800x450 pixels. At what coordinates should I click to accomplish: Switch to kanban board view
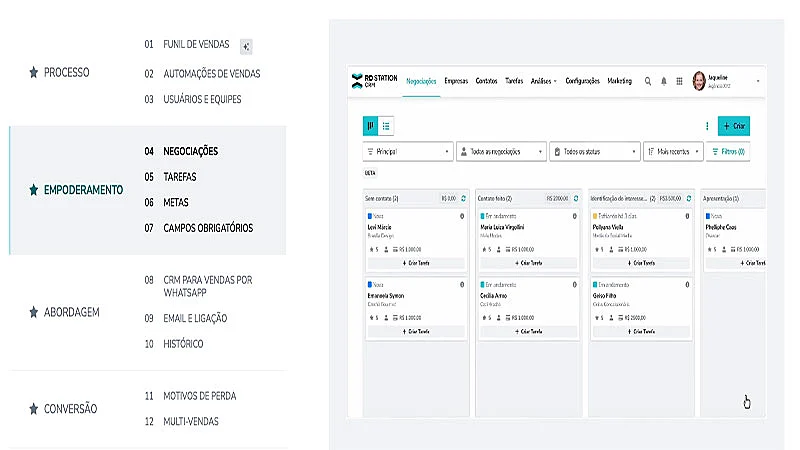tap(370, 126)
